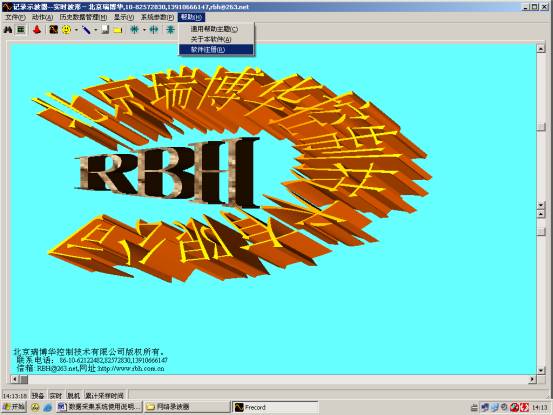553x415 pixels.
Task: Choose highlighted 软件注册 registration entry
Action: point(216,49)
